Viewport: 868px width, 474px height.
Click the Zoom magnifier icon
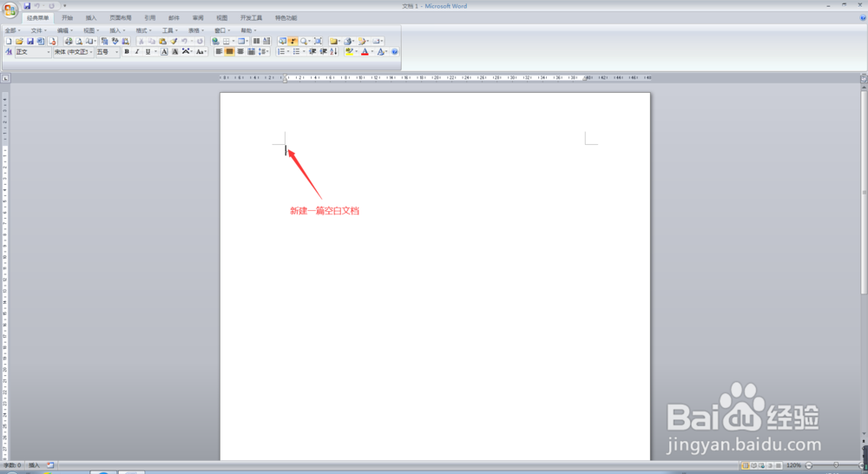(303, 41)
